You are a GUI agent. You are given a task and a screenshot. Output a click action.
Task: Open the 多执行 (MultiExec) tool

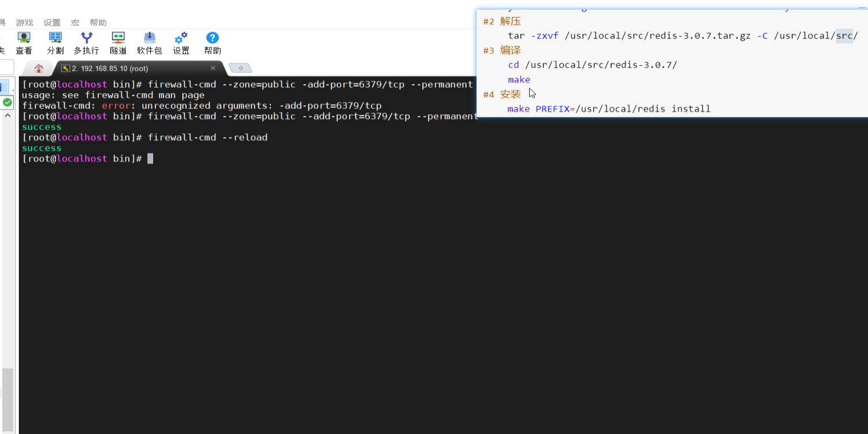(x=86, y=43)
